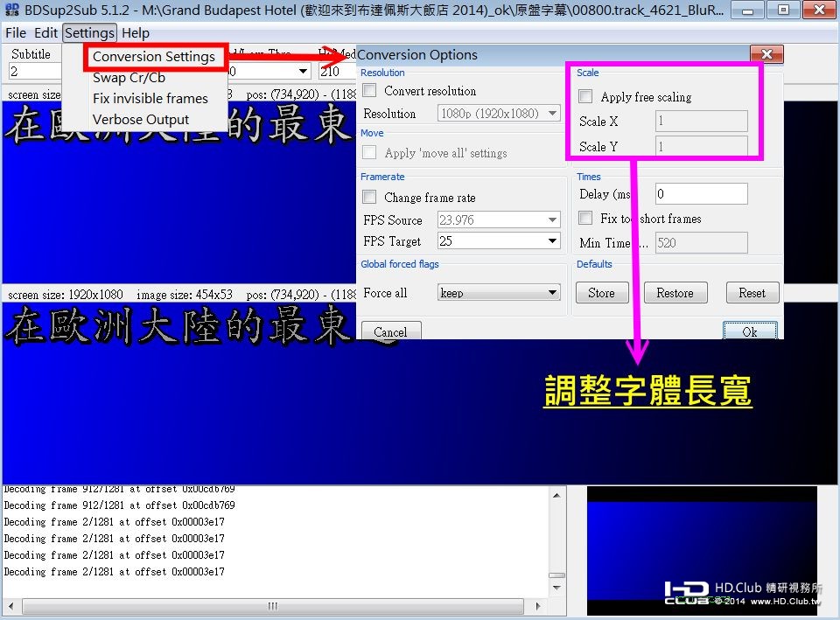
Task: Click lower info 'image size: 454x53'
Action: click(x=185, y=295)
